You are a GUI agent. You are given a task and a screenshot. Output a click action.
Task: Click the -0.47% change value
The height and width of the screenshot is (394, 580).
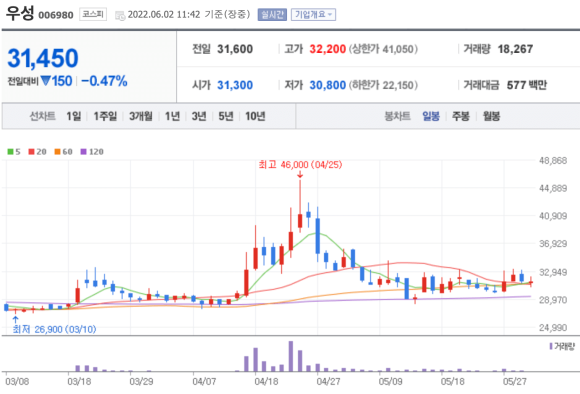click(x=104, y=81)
